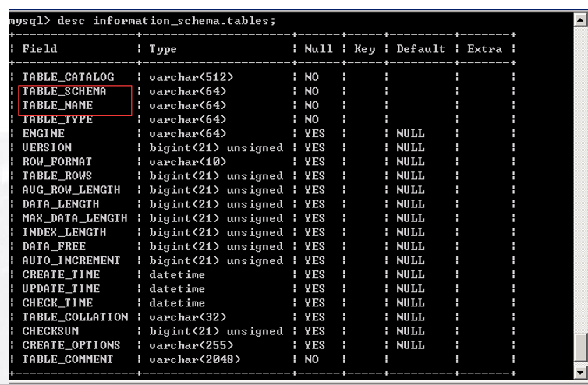Select the DATA_LENGTH field name
This screenshot has width=588, height=385.
click(61, 204)
